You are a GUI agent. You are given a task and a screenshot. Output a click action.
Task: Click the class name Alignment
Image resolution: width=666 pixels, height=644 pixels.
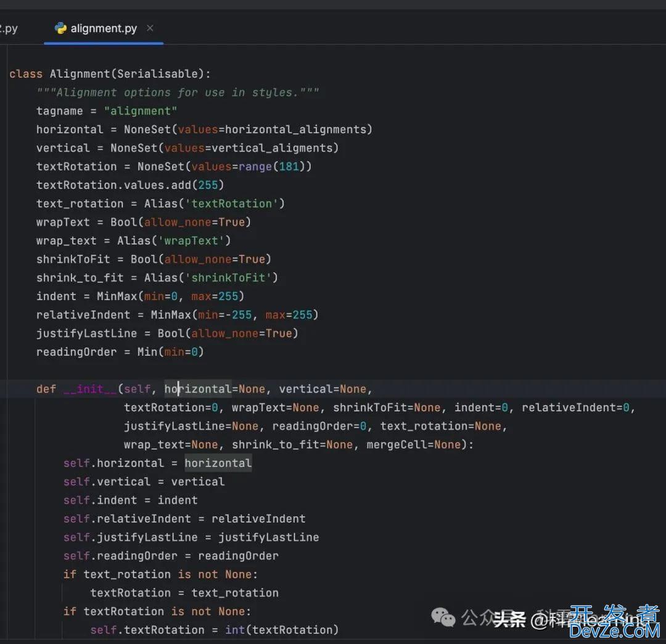80,74
